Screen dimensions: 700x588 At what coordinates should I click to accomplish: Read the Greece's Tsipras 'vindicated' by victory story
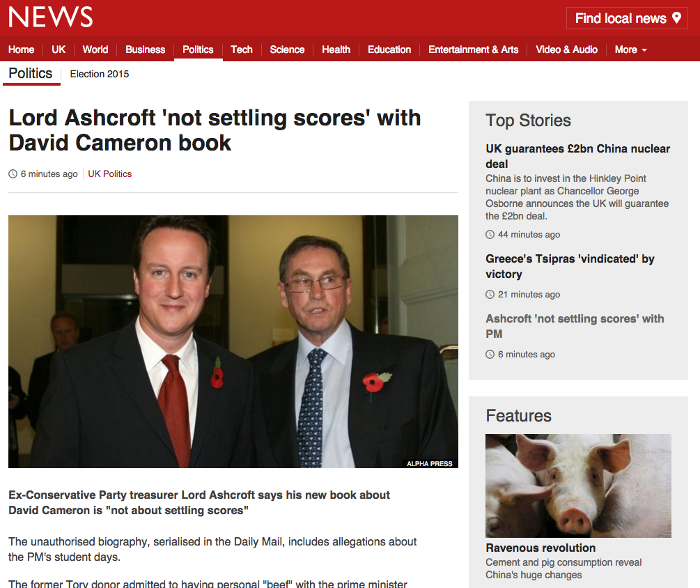(x=570, y=266)
